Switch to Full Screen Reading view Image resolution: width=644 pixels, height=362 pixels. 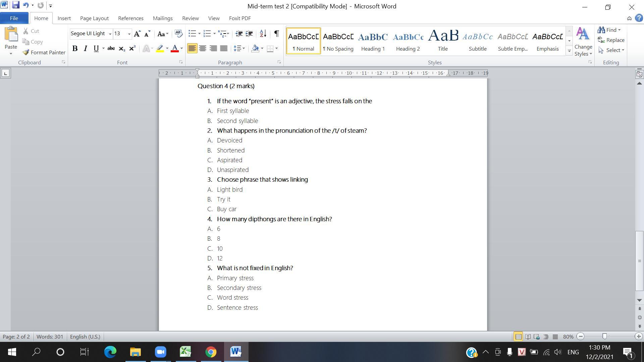pyautogui.click(x=528, y=337)
